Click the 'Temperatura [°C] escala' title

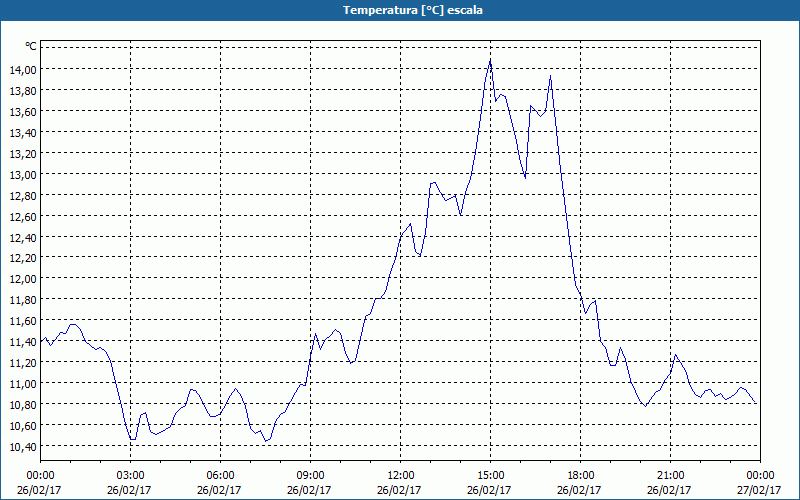click(x=412, y=10)
